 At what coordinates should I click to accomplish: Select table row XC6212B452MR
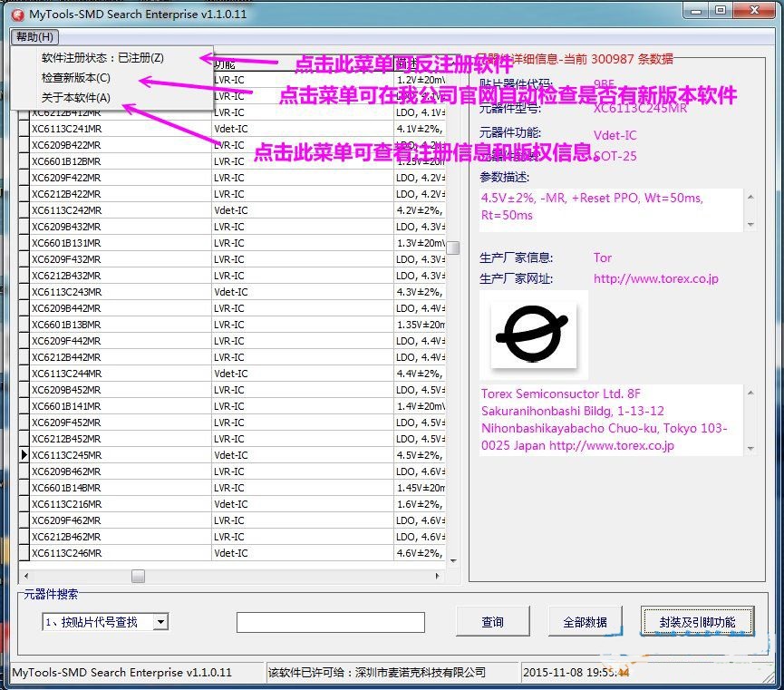232,439
